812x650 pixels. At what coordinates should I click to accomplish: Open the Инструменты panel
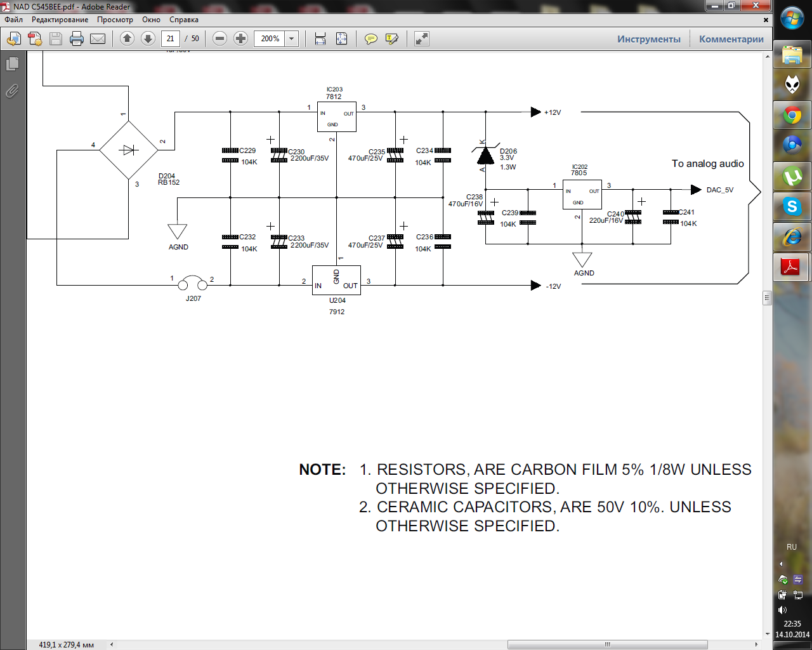pyautogui.click(x=649, y=39)
